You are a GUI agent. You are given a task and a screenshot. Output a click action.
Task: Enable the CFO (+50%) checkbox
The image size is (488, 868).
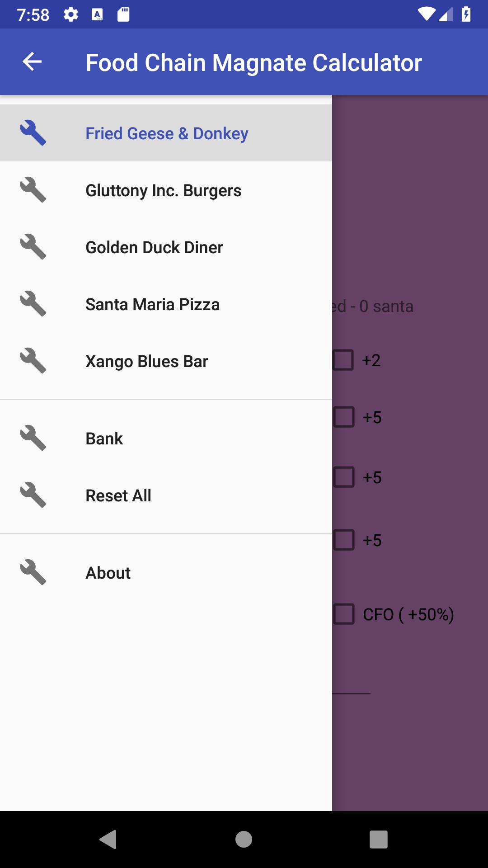pyautogui.click(x=344, y=614)
